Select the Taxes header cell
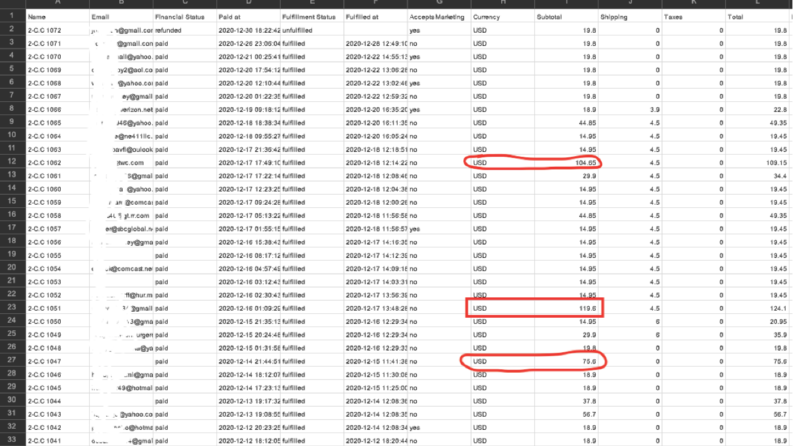This screenshot has width=793, height=446. pyautogui.click(x=693, y=17)
